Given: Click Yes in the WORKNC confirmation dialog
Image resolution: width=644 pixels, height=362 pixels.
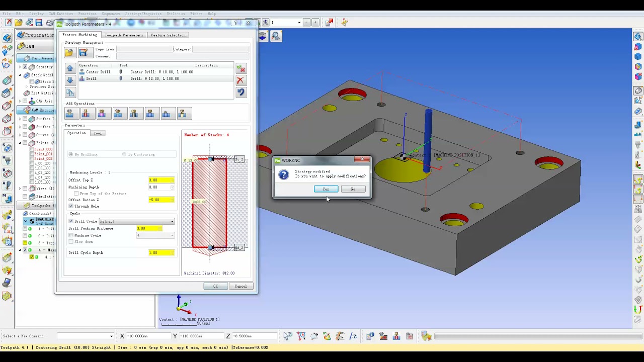Looking at the screenshot, I should (x=326, y=189).
